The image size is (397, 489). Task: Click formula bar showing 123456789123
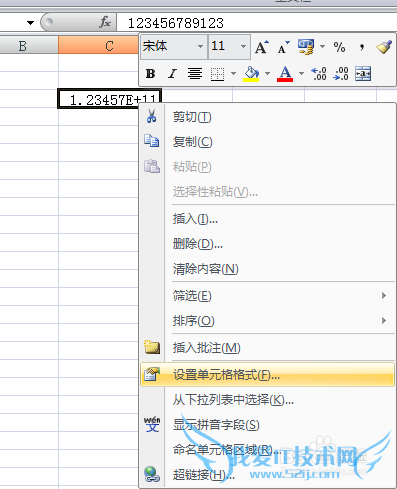pyautogui.click(x=257, y=23)
